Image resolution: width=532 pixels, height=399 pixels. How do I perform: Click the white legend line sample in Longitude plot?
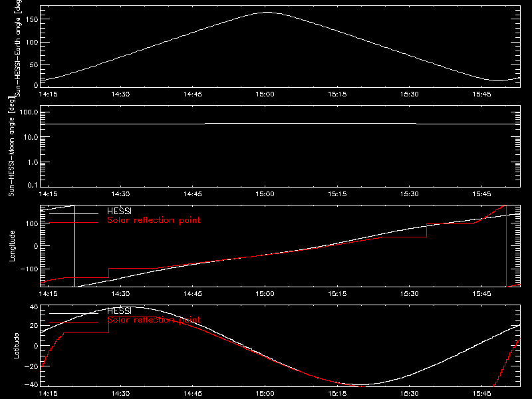click(74, 213)
